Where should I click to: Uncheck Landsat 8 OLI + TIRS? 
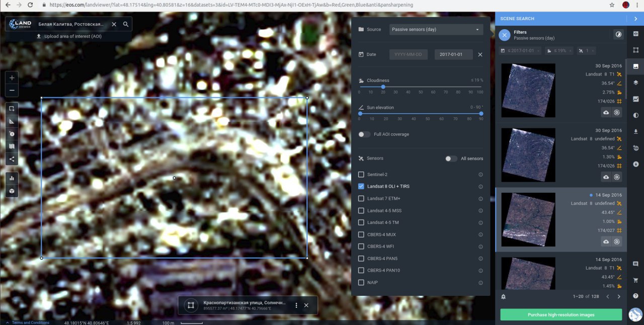361,186
